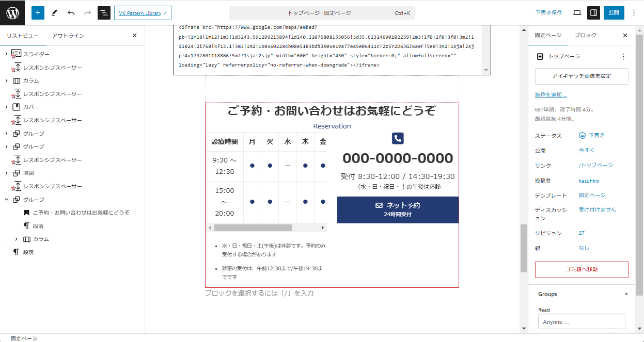Collapse the Groups panel section
The width and height of the screenshot is (644, 342).
[626, 294]
